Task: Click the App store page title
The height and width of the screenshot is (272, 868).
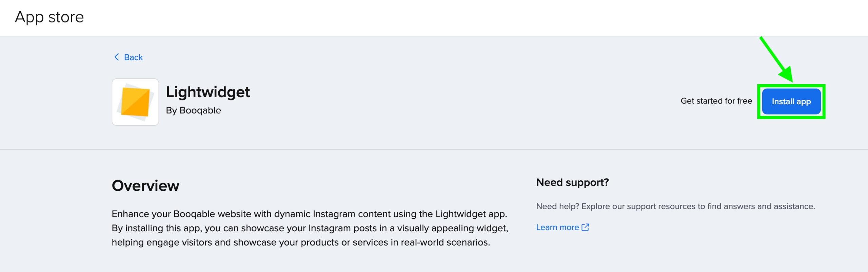Action: pos(49,17)
